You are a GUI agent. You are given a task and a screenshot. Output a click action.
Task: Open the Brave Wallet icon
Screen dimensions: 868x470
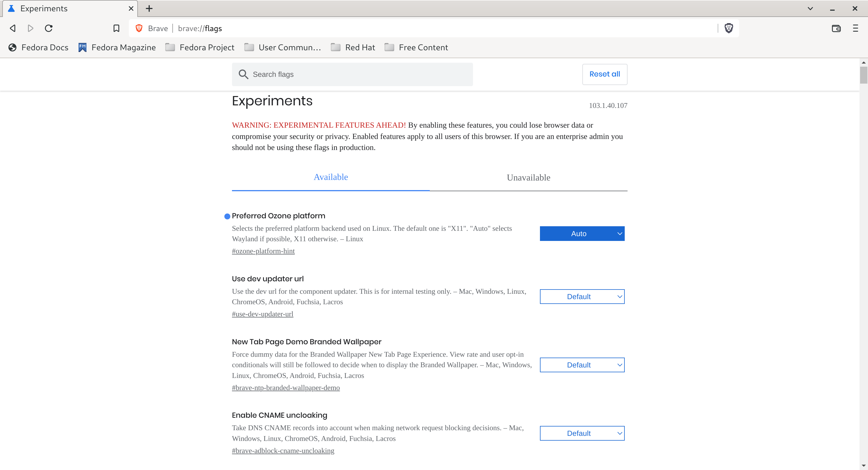pos(836,28)
